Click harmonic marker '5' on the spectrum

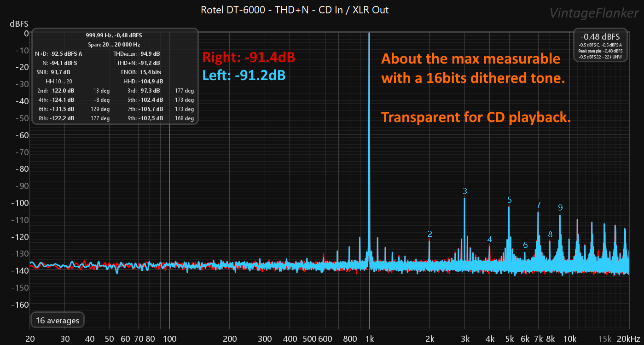[x=510, y=199]
